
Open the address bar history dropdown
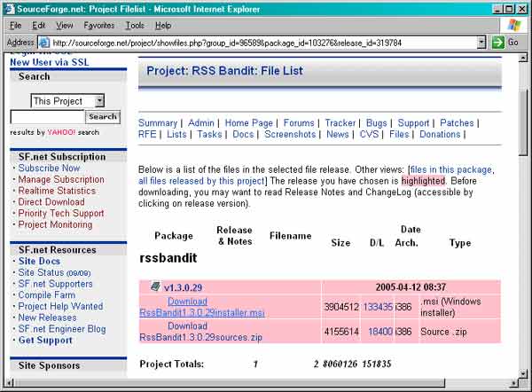(x=481, y=43)
